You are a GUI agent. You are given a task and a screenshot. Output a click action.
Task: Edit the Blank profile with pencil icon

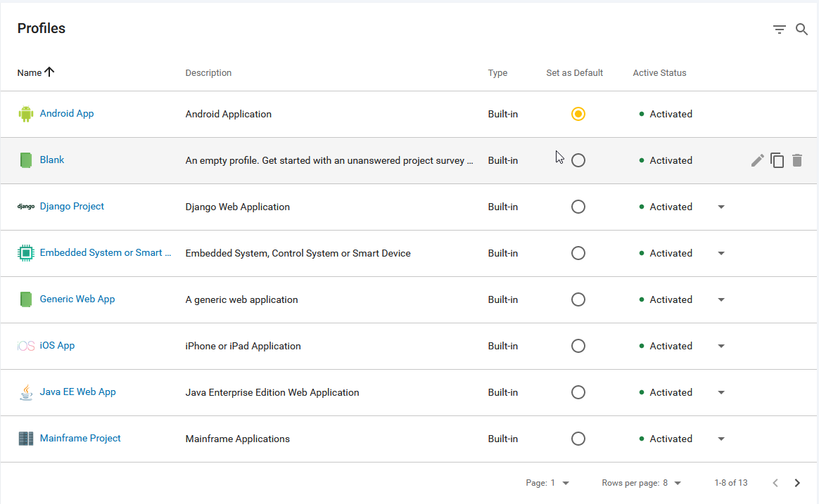click(757, 160)
